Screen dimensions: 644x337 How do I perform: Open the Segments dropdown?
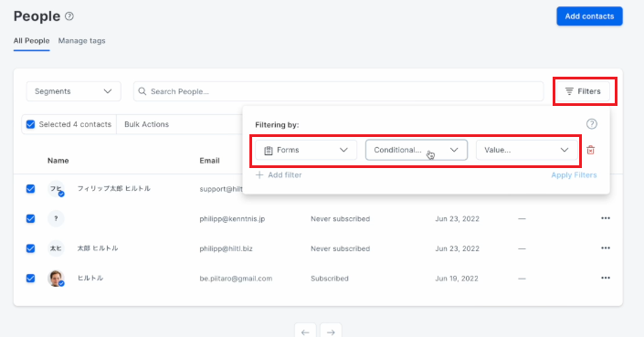click(73, 91)
